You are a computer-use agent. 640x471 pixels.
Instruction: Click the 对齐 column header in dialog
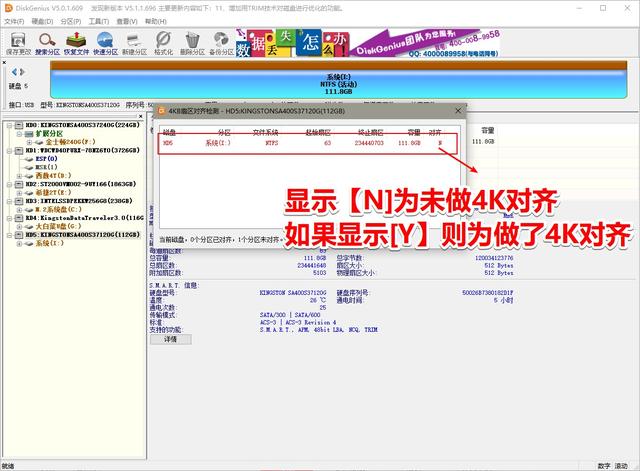coord(435,132)
